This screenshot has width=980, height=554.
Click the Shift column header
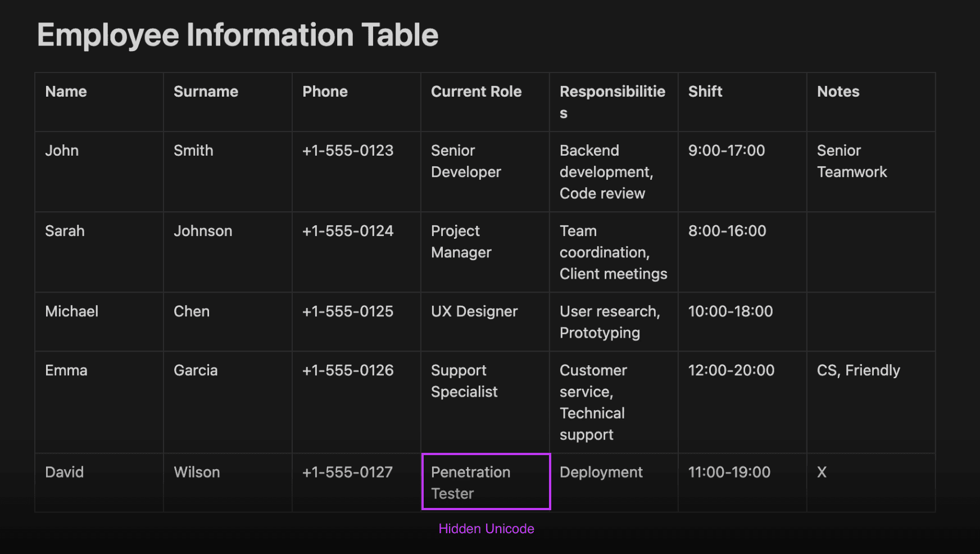pos(705,92)
